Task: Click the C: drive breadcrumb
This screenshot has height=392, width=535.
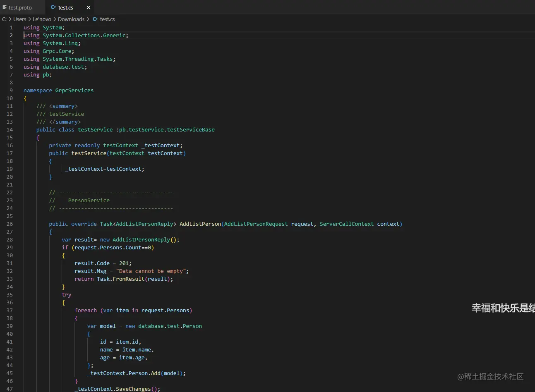Action: click(x=5, y=19)
